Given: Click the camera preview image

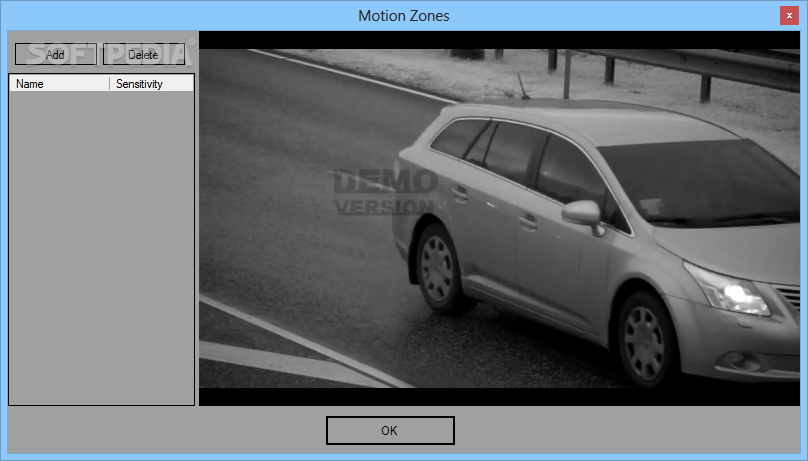Looking at the screenshot, I should click(499, 218).
